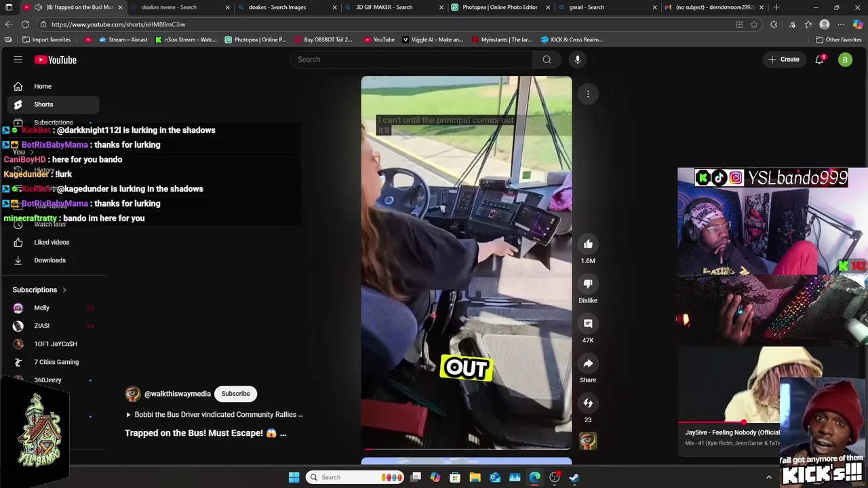This screenshot has height=488, width=868.
Task: Open the sound avatar below Remix
Action: (x=588, y=441)
